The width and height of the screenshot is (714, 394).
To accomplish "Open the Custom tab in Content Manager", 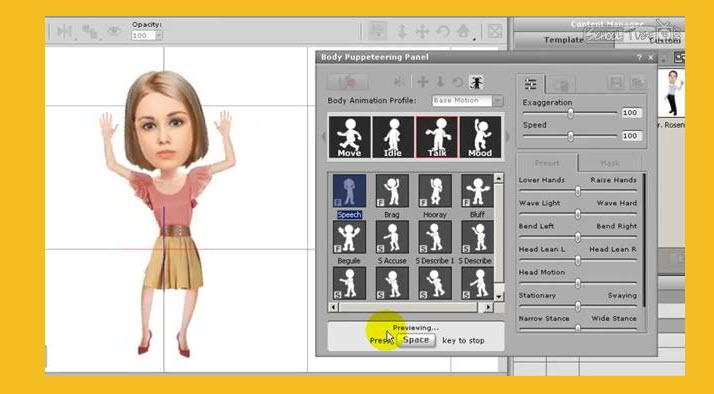I will pyautogui.click(x=664, y=41).
